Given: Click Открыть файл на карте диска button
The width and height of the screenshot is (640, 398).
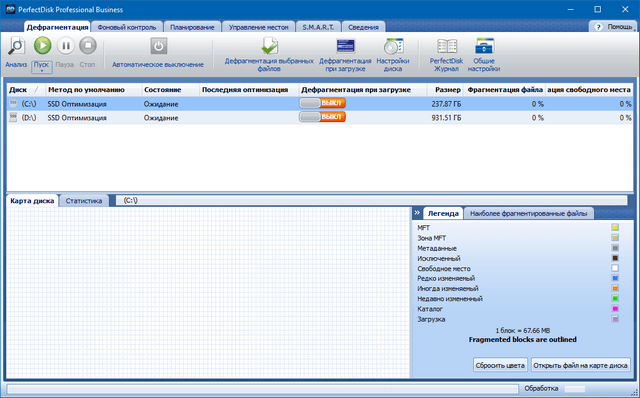Looking at the screenshot, I should pos(580,365).
